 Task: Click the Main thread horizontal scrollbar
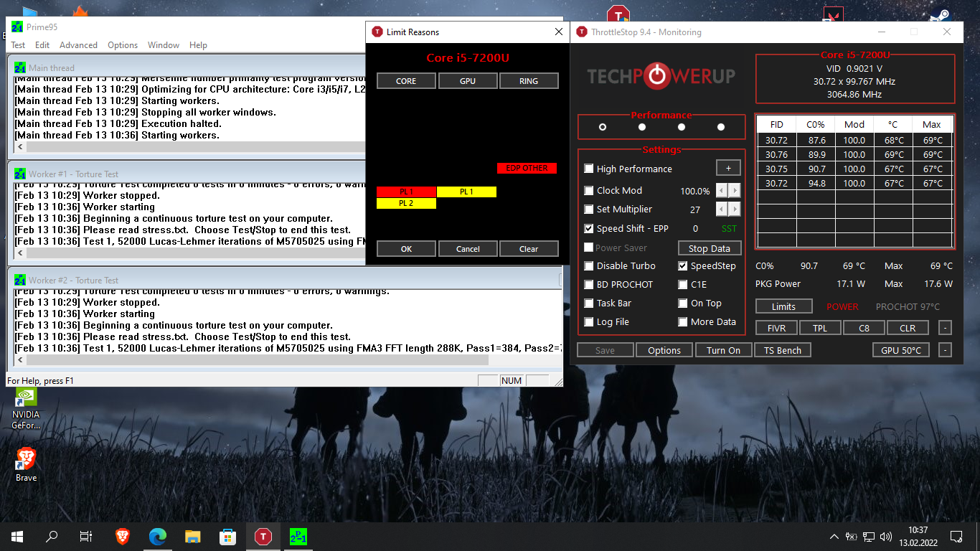[x=190, y=147]
